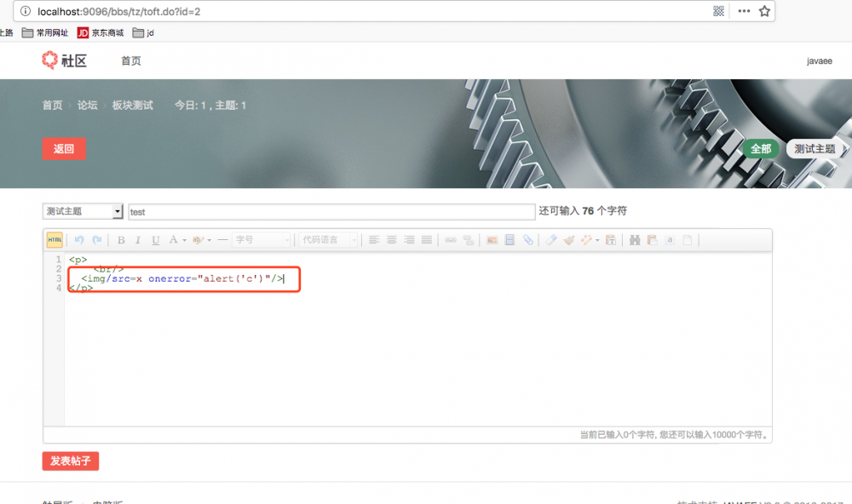Click the select-all 'a' icon
The width and height of the screenshot is (852, 504).
(670, 239)
